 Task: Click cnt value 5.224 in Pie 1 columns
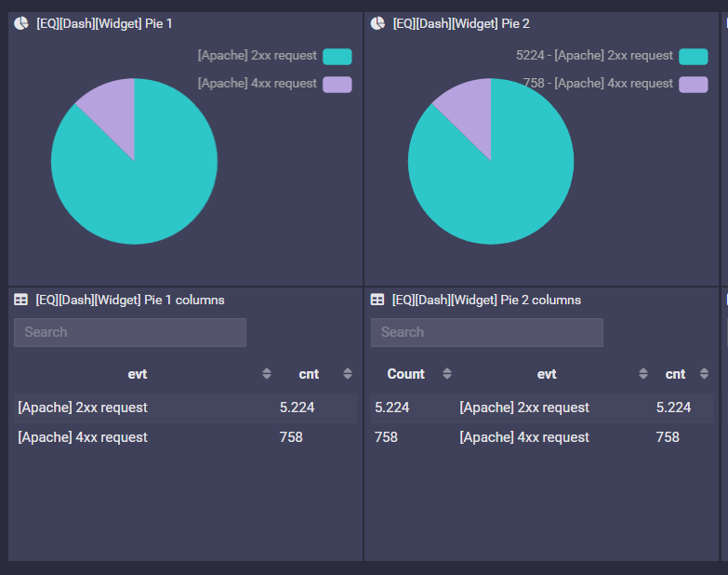coord(298,408)
